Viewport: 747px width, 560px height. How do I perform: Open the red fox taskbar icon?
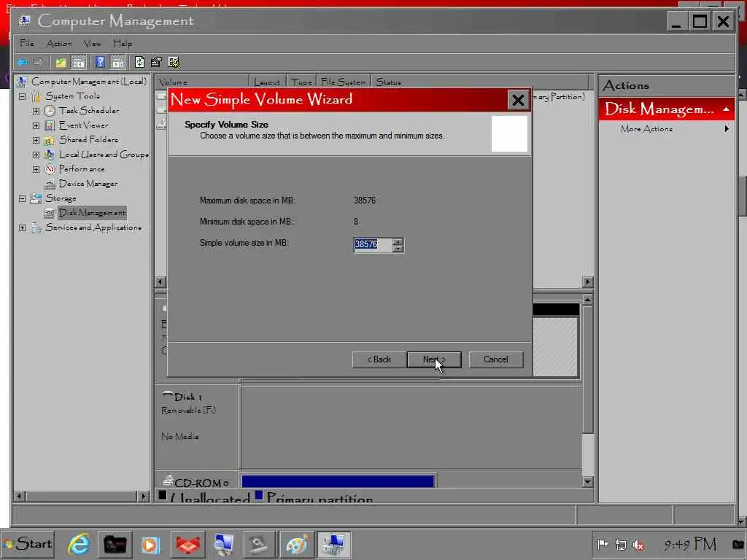click(x=188, y=544)
